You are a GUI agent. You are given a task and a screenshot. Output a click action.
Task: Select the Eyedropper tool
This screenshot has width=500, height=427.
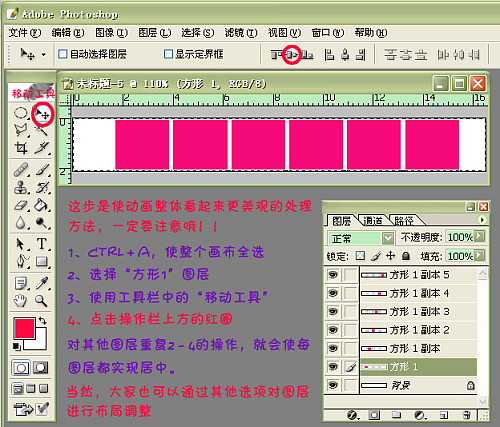(x=42, y=283)
